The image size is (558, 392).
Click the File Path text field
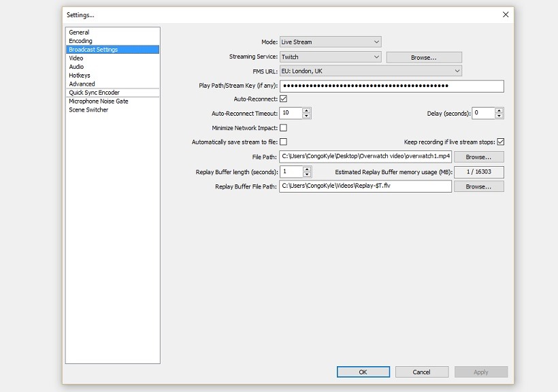pyautogui.click(x=365, y=157)
